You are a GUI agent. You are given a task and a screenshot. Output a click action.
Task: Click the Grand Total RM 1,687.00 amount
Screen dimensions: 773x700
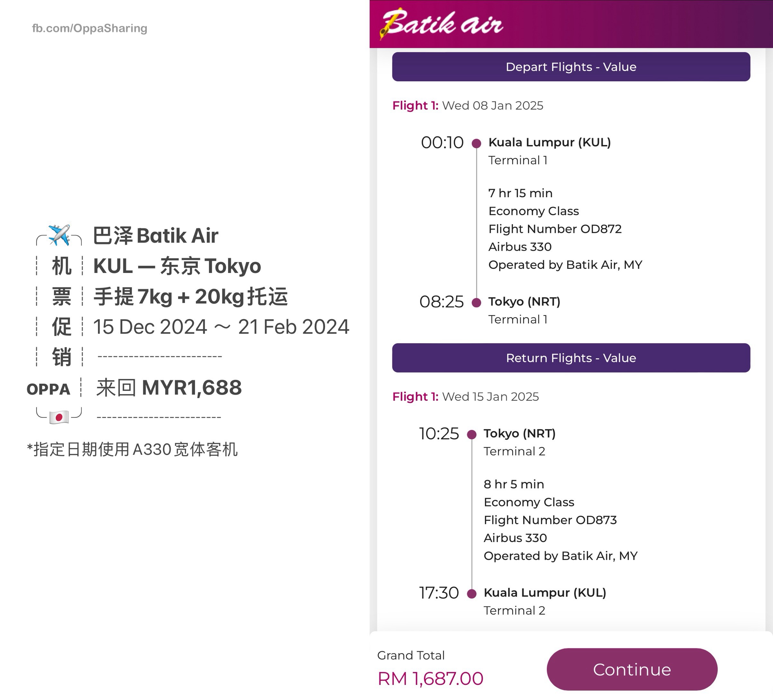tap(430, 678)
